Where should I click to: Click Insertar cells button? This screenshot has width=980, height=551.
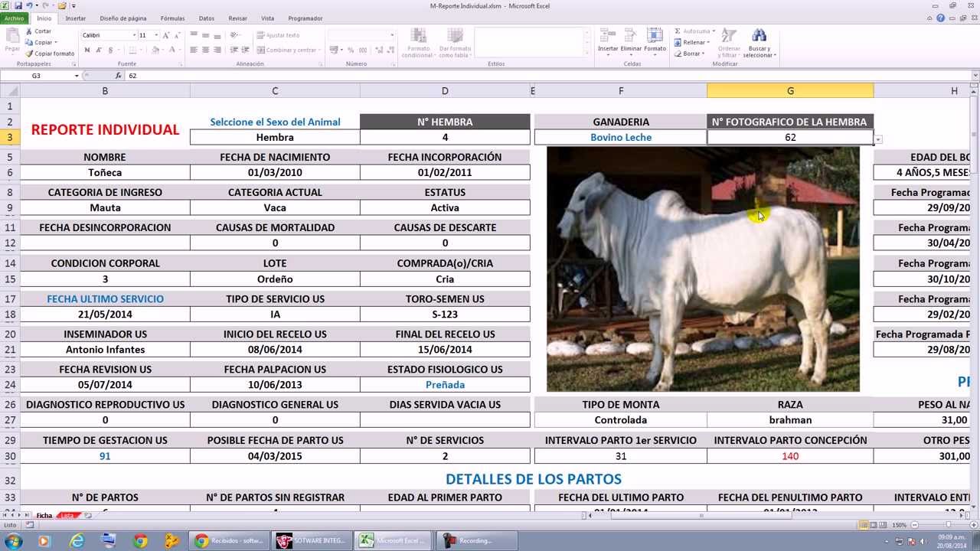coord(608,43)
